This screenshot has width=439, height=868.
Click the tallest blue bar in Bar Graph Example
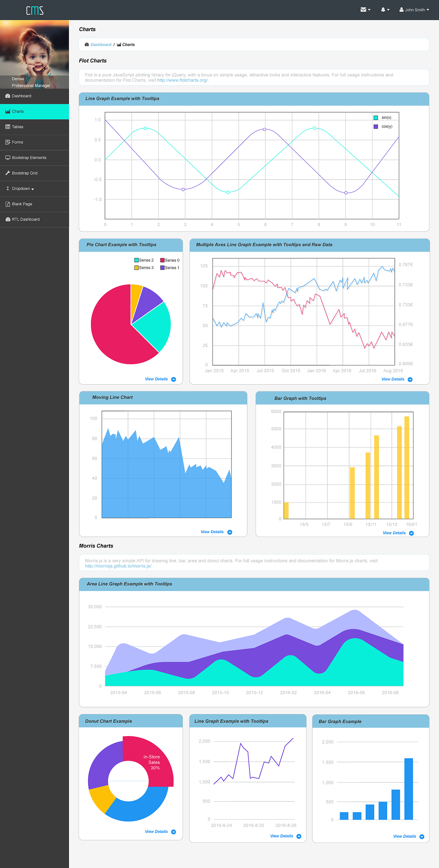(x=408, y=789)
